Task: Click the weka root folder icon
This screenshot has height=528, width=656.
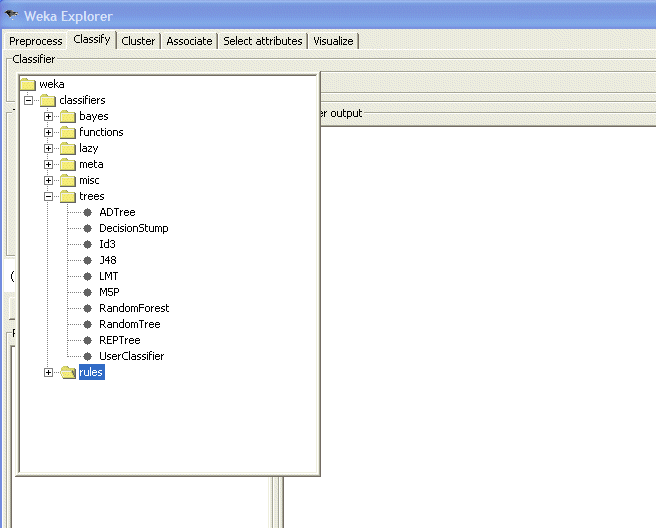Action: point(28,84)
